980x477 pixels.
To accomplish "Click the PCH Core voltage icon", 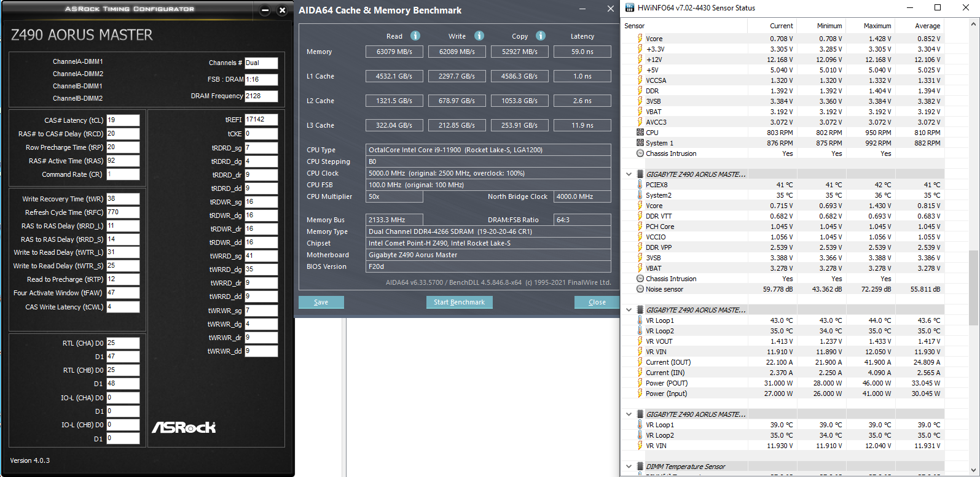I will point(640,227).
